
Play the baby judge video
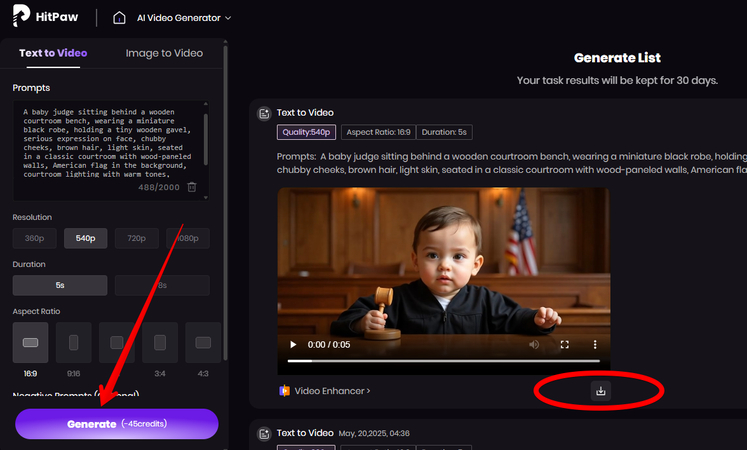click(x=293, y=344)
